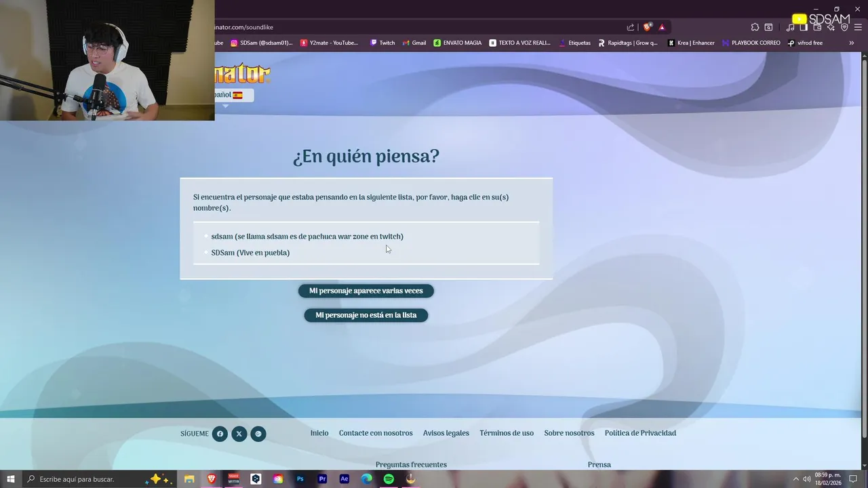Open Voicemeeter from the taskbar
This screenshot has height=488, width=868.
pyautogui.click(x=233, y=479)
